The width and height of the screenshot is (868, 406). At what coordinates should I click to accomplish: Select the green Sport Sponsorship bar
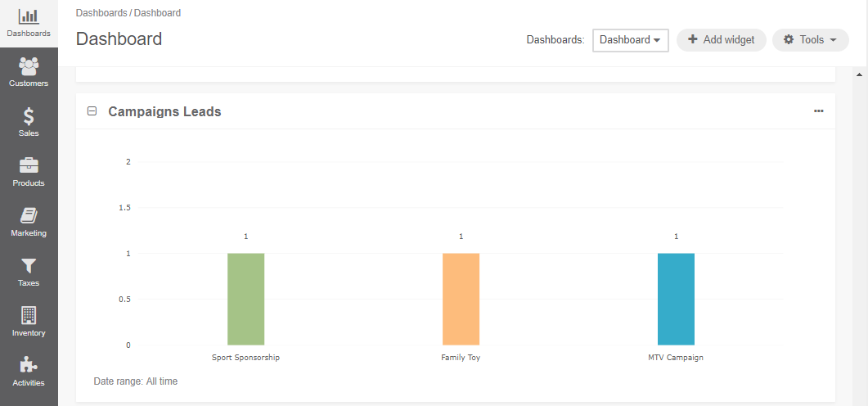tap(245, 299)
